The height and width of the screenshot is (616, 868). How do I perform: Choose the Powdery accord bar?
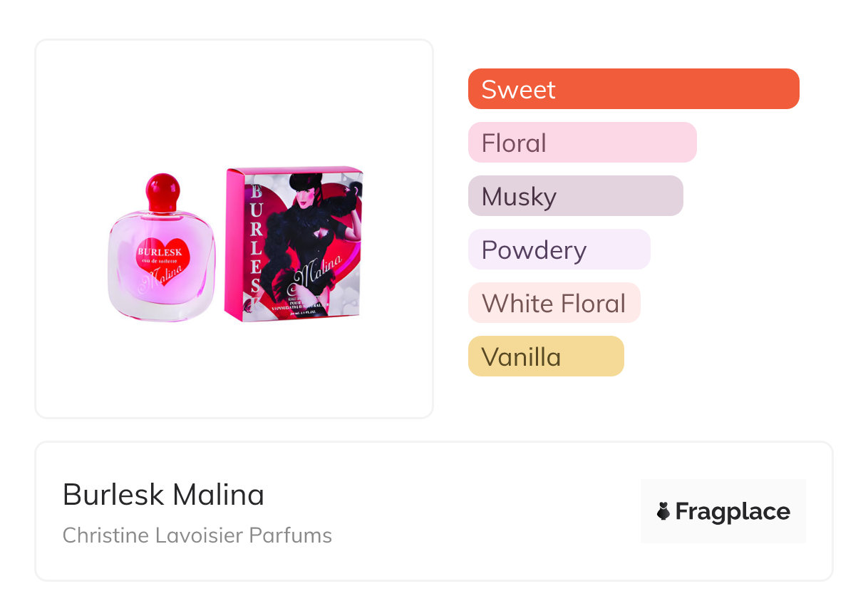pos(559,250)
